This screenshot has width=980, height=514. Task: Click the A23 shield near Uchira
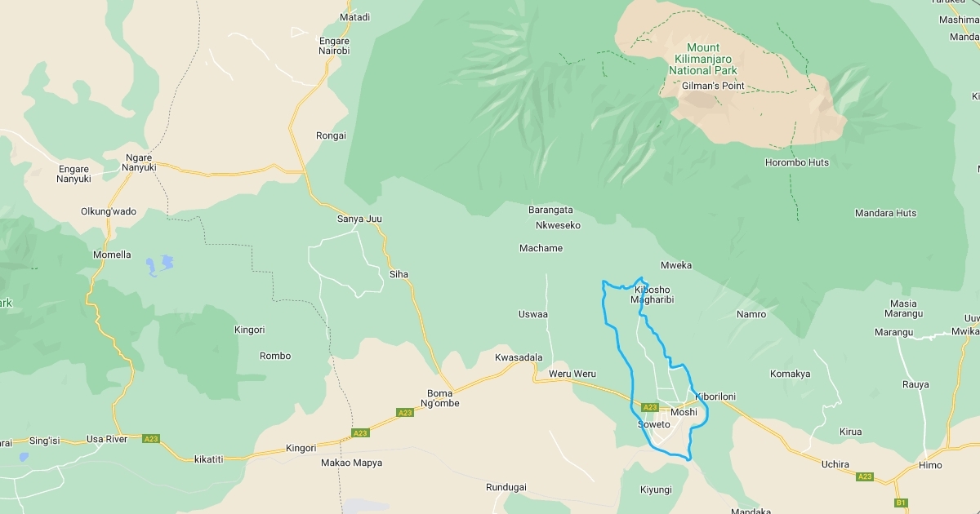click(x=865, y=476)
